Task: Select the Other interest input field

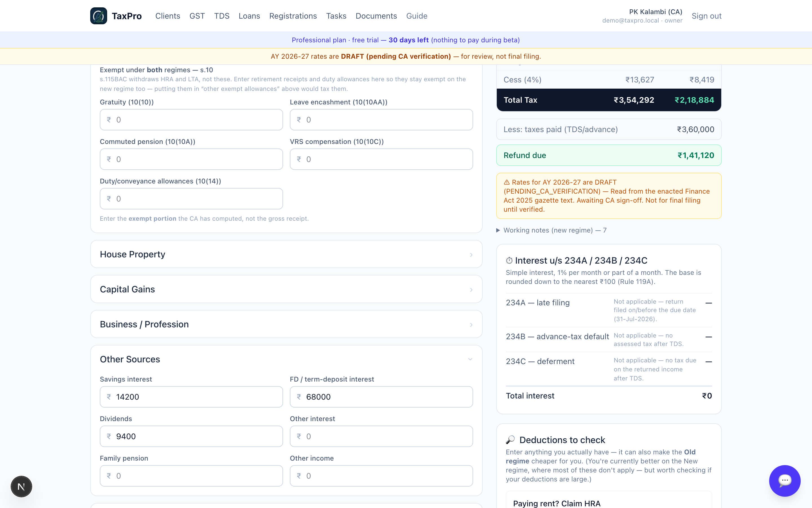Action: coord(381,436)
